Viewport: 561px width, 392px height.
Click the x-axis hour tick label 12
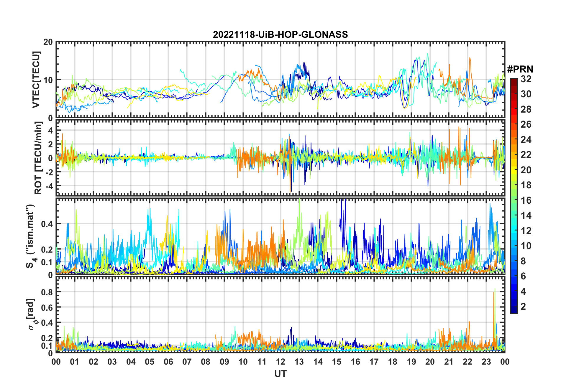tap(280, 362)
